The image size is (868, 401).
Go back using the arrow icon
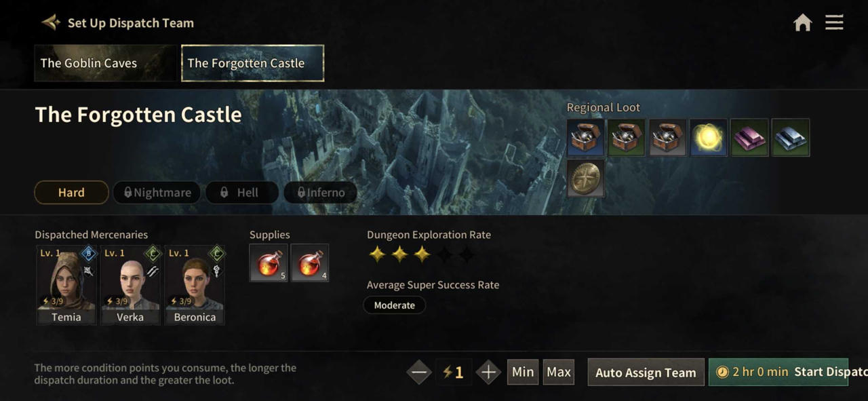coord(51,22)
